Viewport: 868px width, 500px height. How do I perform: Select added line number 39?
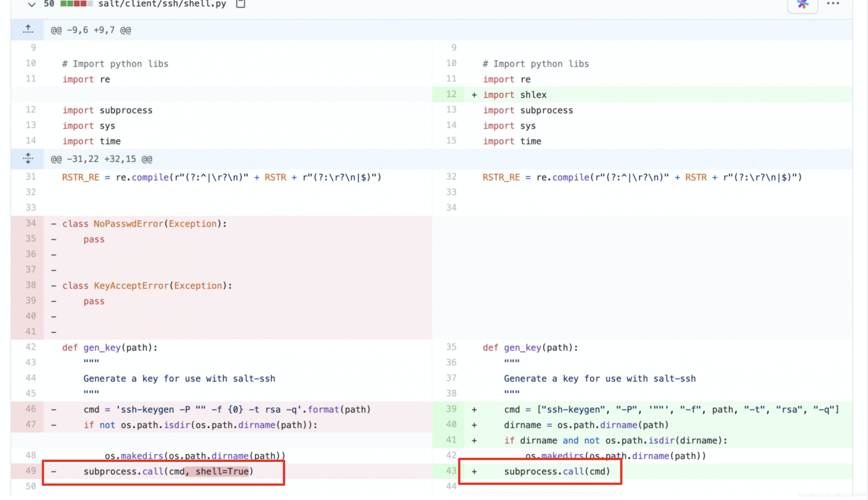pos(451,409)
